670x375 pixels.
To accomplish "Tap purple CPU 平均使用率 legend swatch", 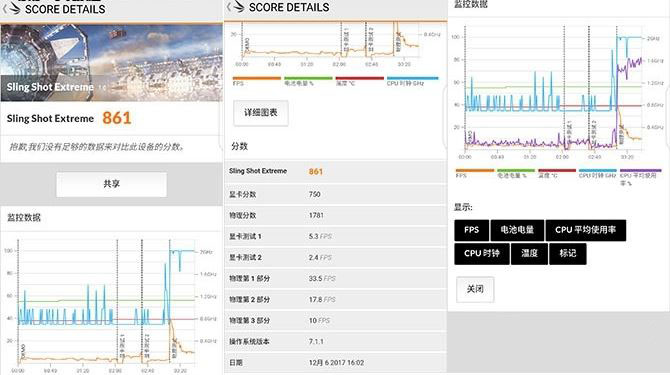I will point(640,171).
